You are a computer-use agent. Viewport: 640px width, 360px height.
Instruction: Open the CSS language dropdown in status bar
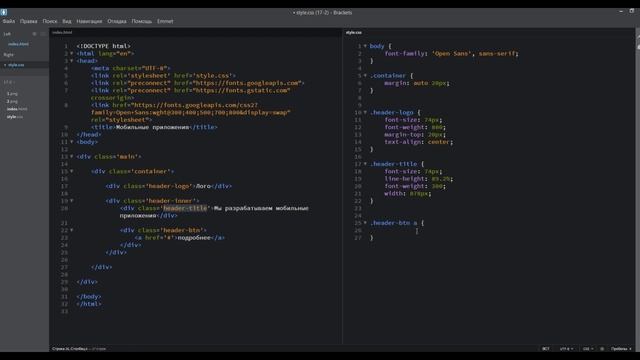click(x=588, y=349)
